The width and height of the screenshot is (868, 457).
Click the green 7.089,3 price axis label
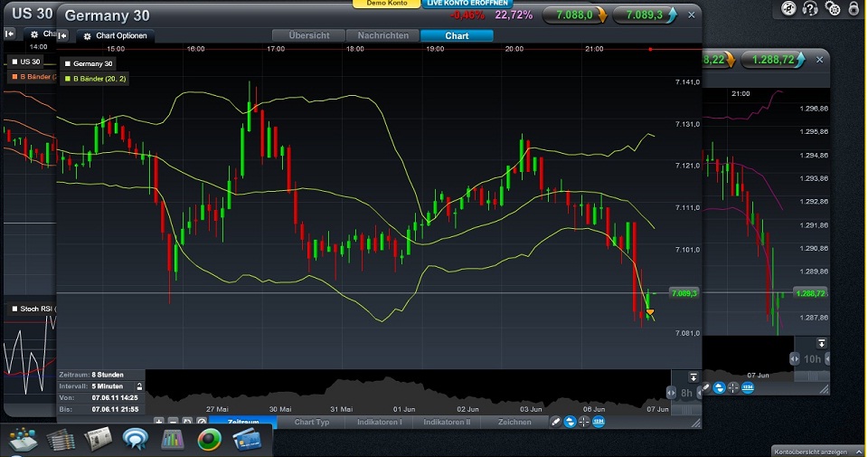tap(684, 293)
